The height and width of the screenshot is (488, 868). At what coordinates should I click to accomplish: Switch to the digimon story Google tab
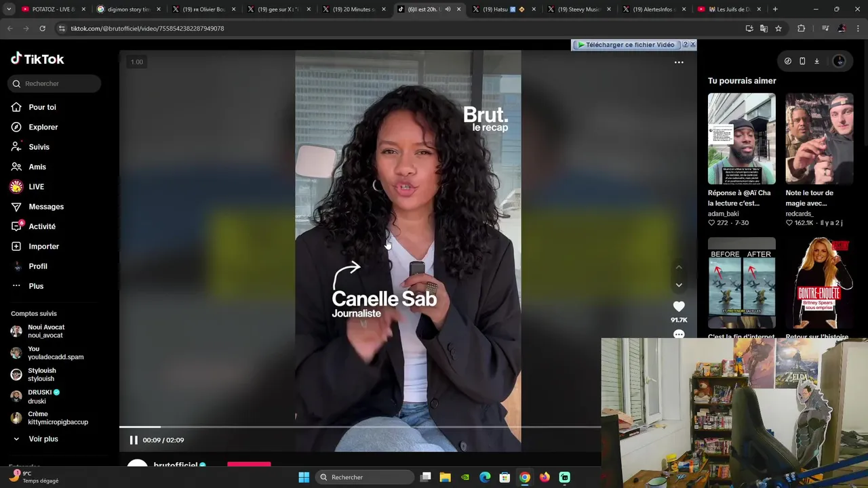[128, 9]
